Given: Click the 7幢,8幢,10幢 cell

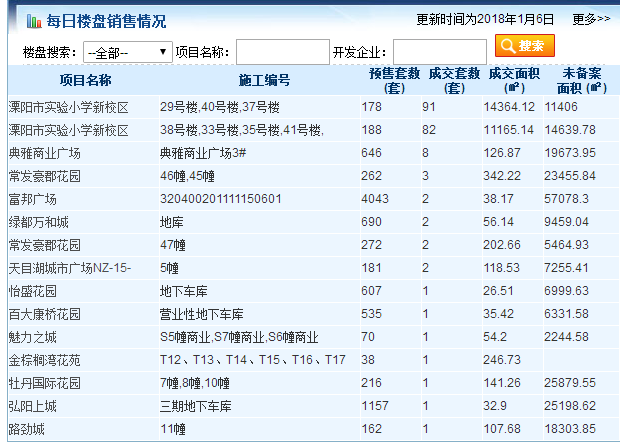Looking at the screenshot, I should coord(195,383).
